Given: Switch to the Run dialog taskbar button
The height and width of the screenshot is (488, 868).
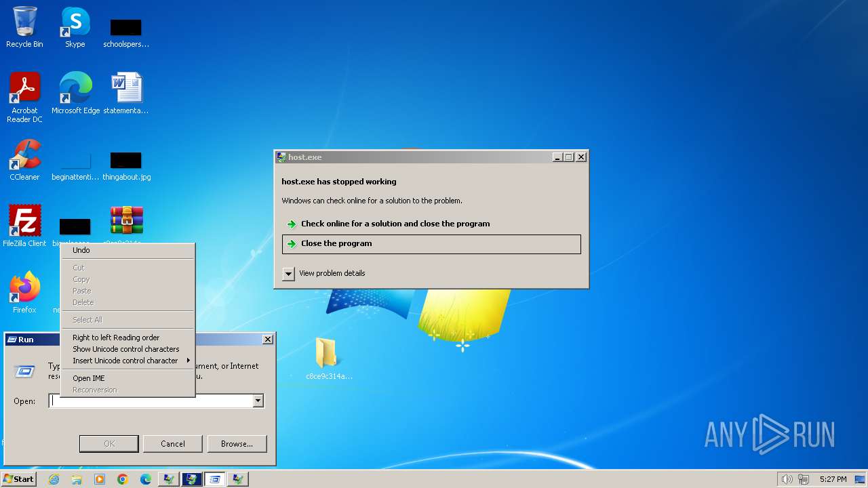Looking at the screenshot, I should [x=215, y=479].
